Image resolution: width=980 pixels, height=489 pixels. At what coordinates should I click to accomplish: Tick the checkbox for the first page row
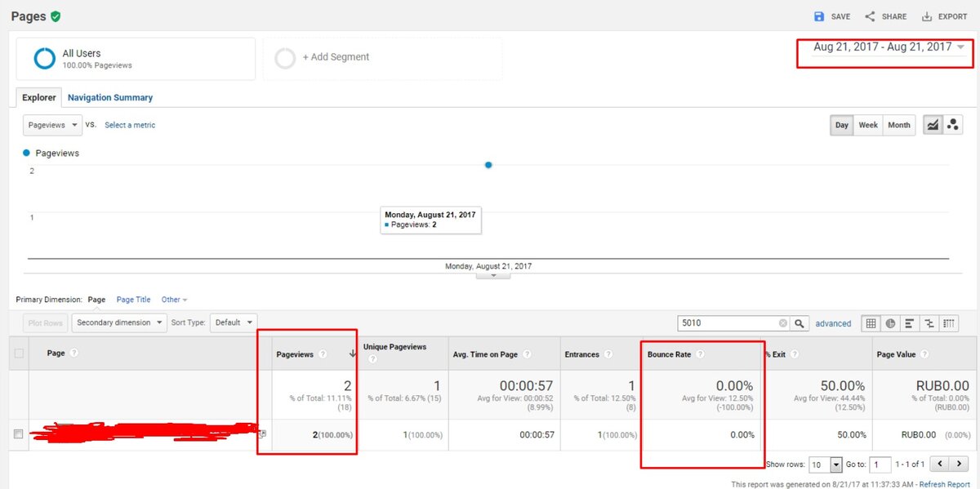19,434
